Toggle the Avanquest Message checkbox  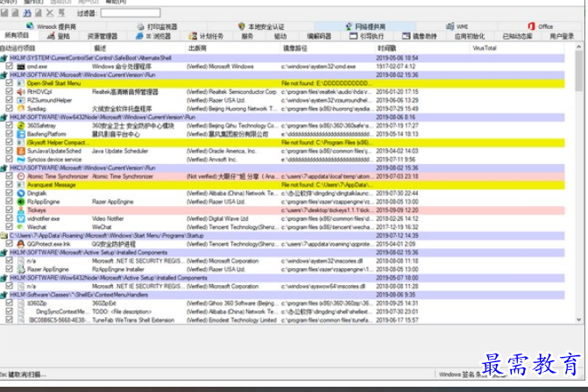(10, 184)
